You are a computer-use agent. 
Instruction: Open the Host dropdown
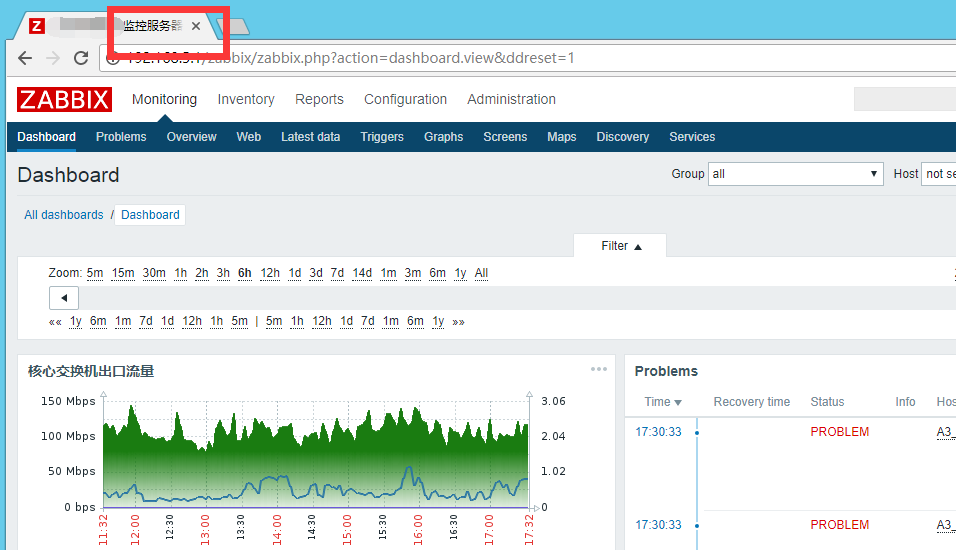click(938, 174)
